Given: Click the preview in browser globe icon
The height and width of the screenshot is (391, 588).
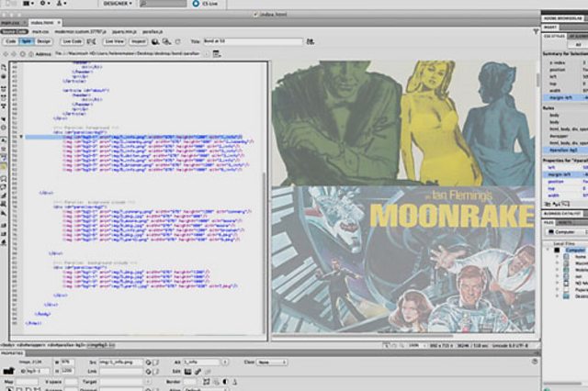Looking at the screenshot, I should [x=155, y=41].
